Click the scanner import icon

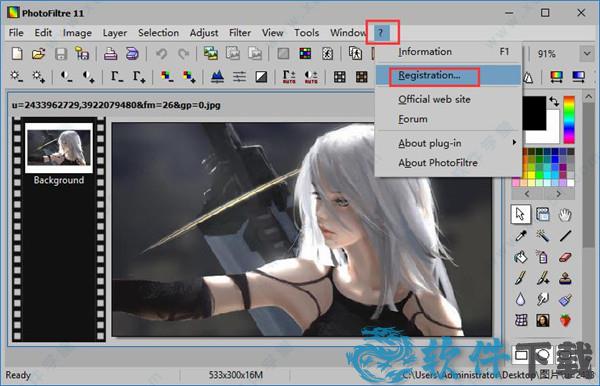click(x=132, y=54)
